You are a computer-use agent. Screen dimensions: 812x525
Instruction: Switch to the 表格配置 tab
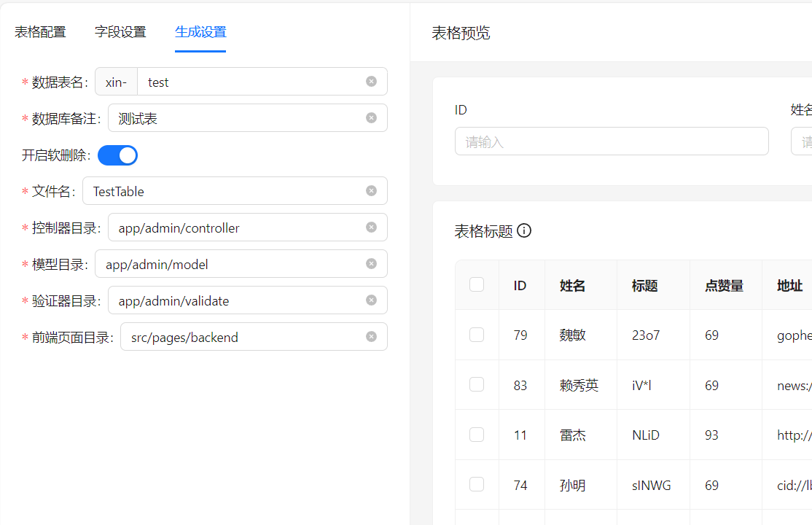40,32
